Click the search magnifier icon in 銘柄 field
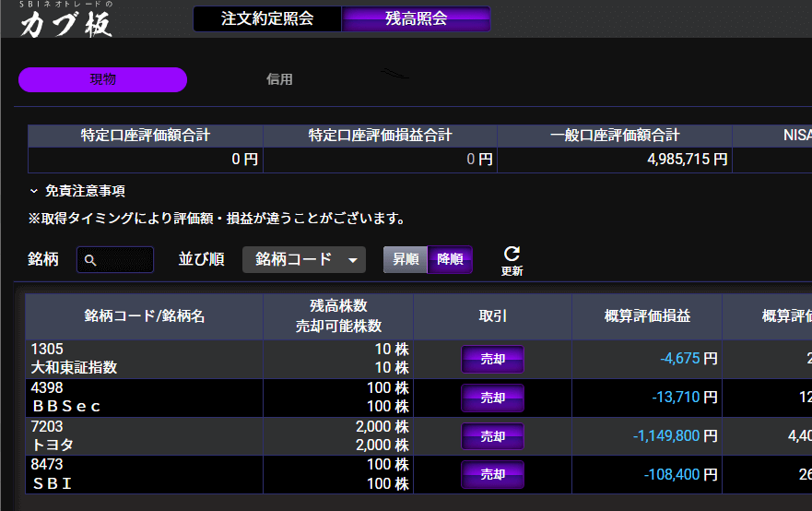 [90, 260]
